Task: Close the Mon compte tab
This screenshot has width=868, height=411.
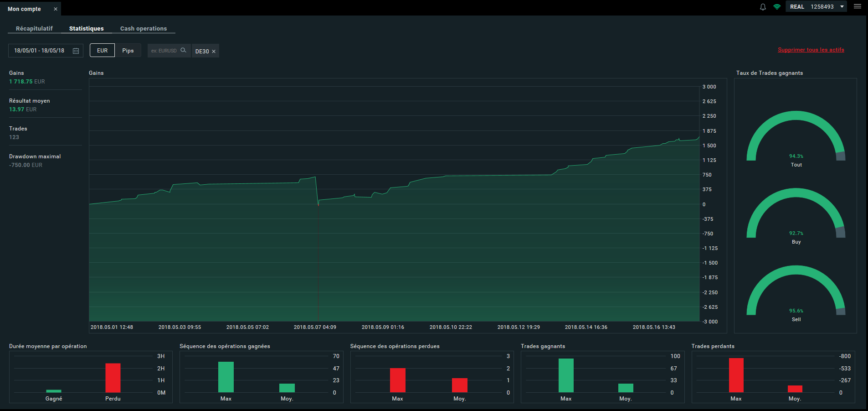Action: [56, 9]
